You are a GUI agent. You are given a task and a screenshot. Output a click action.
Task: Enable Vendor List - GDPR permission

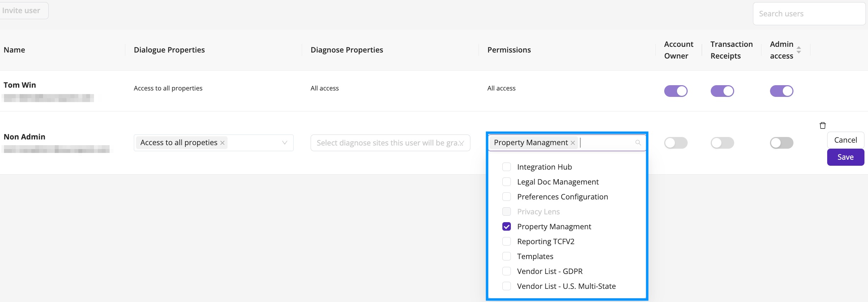[x=507, y=271]
